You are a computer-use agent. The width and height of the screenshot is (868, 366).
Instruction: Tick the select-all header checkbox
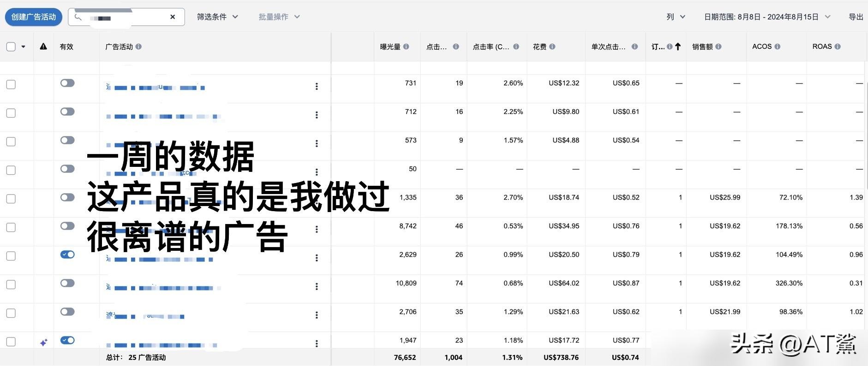[11, 47]
